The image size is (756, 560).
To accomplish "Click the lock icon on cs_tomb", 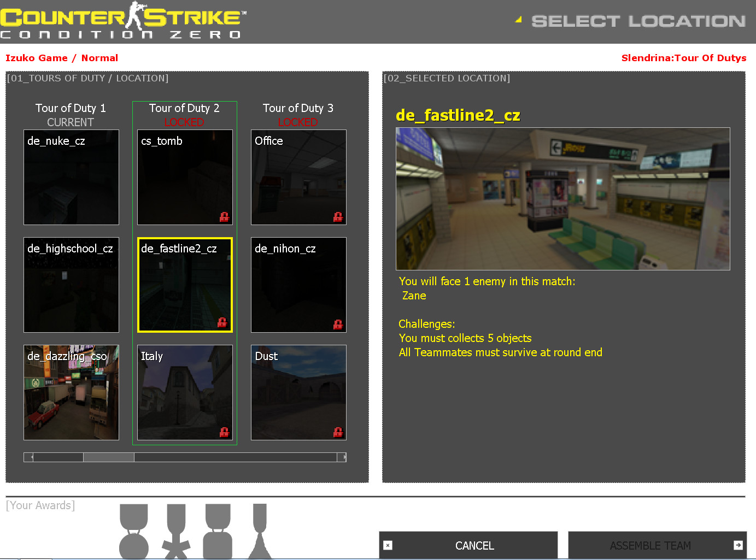I will [x=224, y=217].
